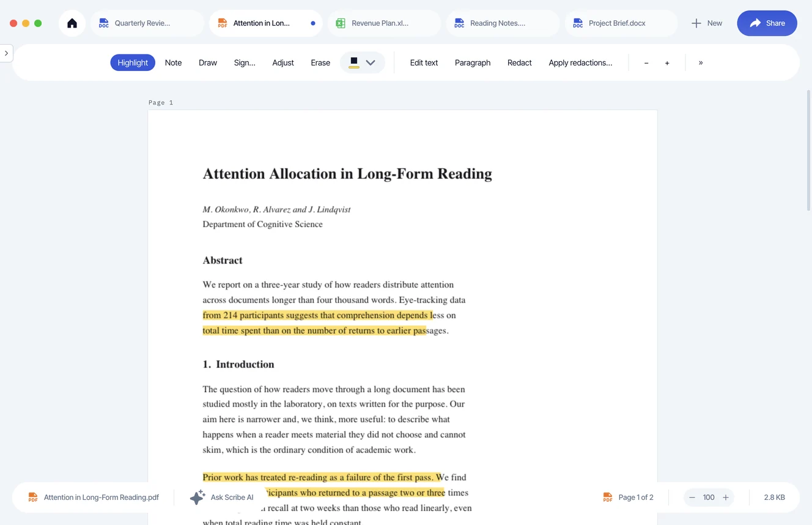
Task: Open the Reading Notes tab
Action: [x=503, y=23]
